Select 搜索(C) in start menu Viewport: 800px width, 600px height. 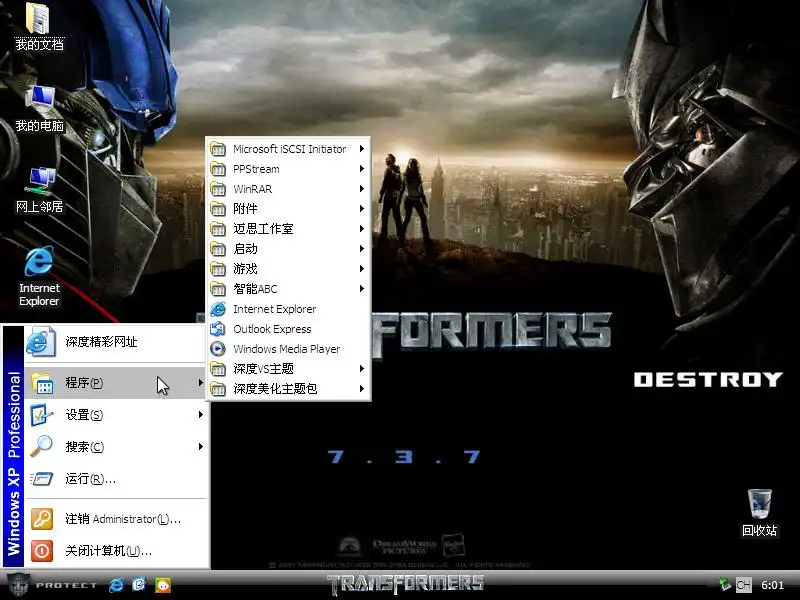coord(117,447)
